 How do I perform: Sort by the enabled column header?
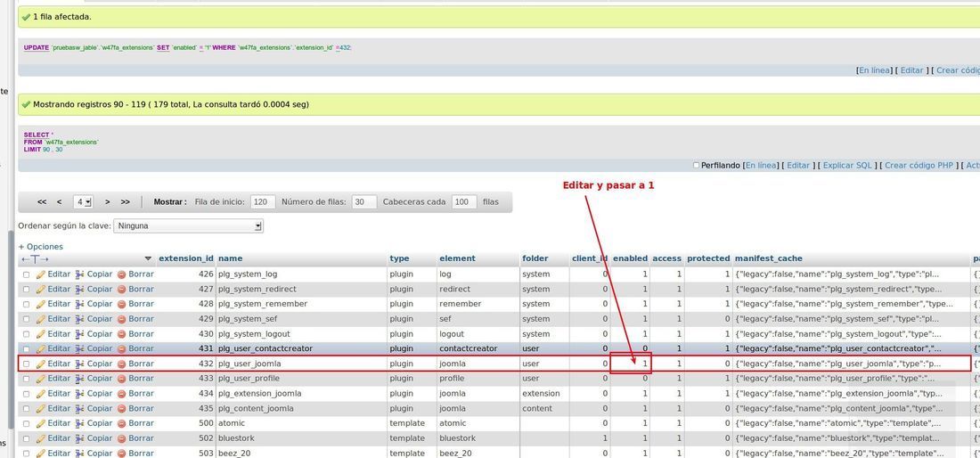point(630,258)
